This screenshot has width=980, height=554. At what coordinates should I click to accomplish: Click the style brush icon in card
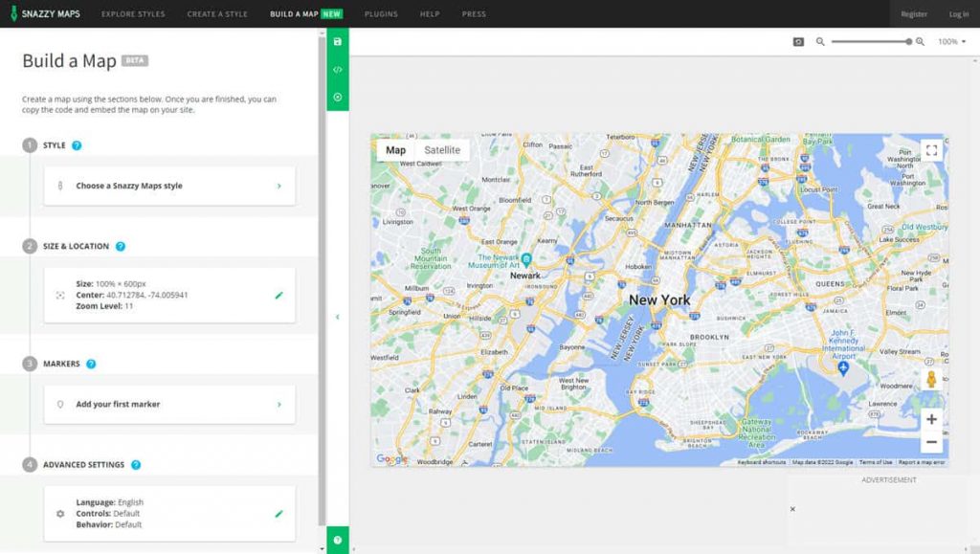click(x=60, y=186)
